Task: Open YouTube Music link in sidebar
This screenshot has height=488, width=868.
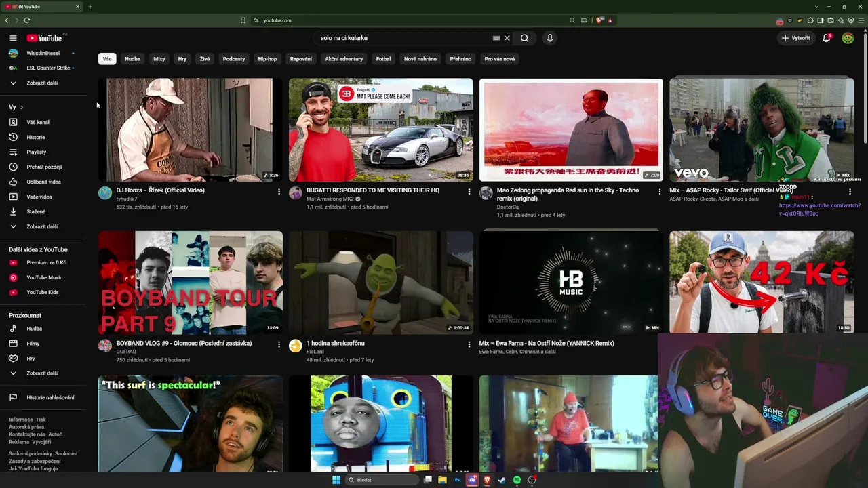Action: (44, 277)
